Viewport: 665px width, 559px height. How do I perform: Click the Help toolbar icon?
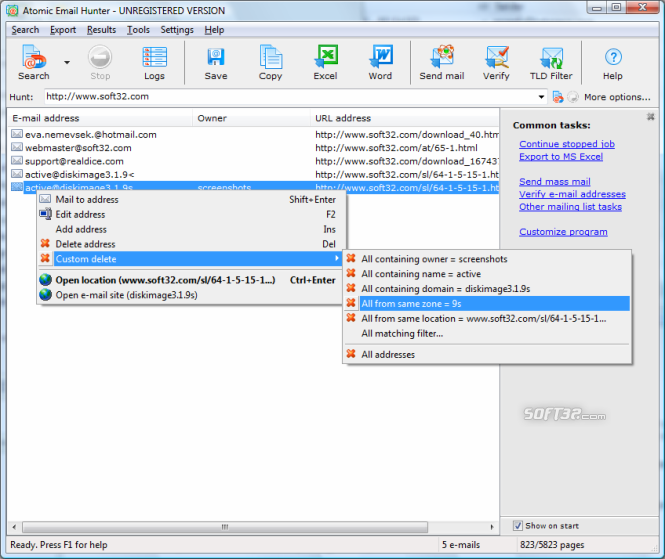point(613,62)
